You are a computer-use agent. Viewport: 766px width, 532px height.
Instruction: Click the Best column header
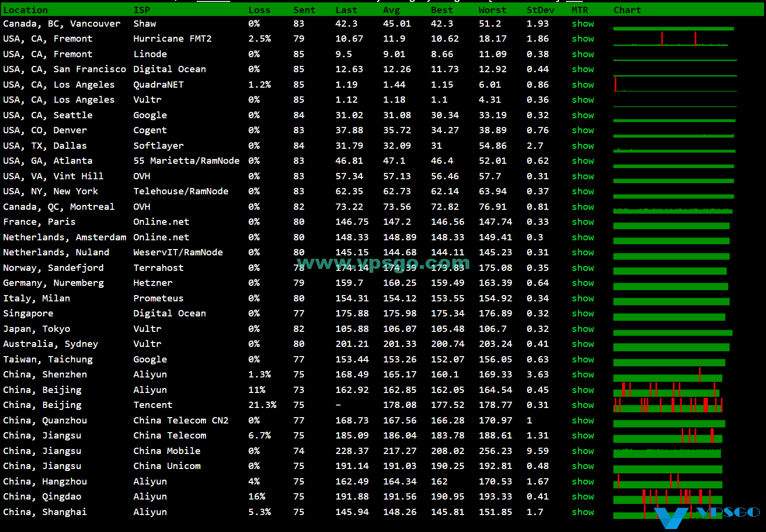coord(442,10)
